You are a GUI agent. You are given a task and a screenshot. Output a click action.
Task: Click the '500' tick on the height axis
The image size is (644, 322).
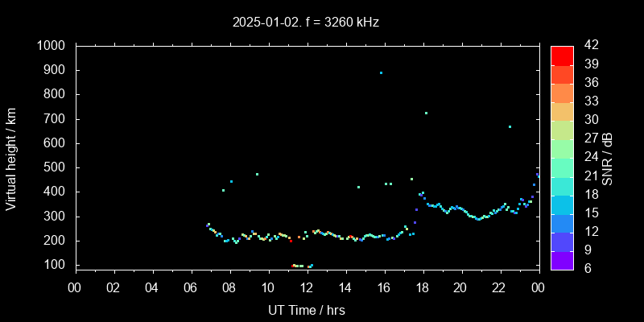(56, 167)
